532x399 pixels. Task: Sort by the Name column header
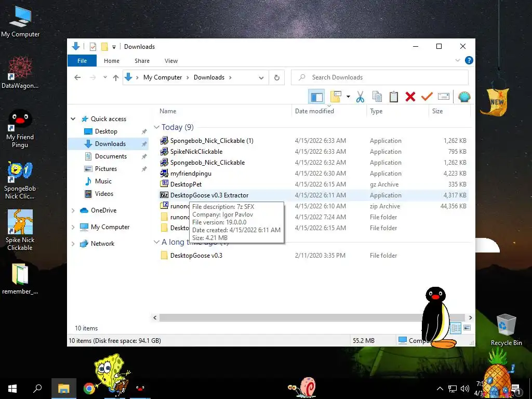click(x=223, y=111)
